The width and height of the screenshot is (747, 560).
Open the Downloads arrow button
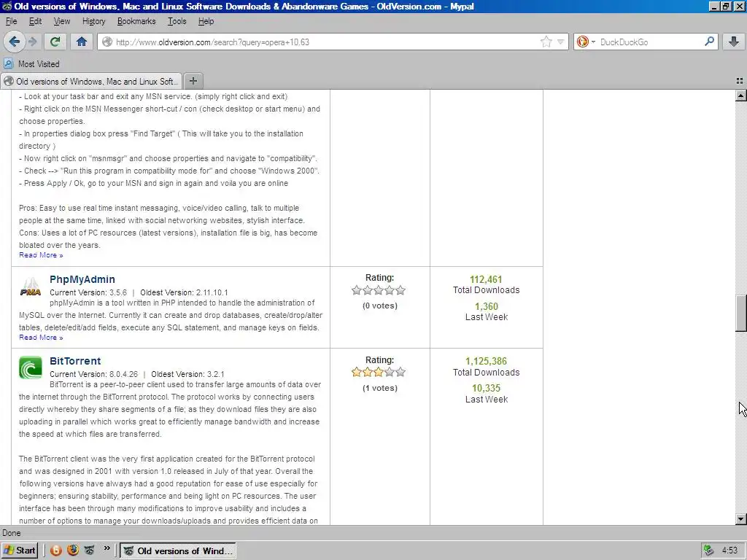click(x=734, y=42)
